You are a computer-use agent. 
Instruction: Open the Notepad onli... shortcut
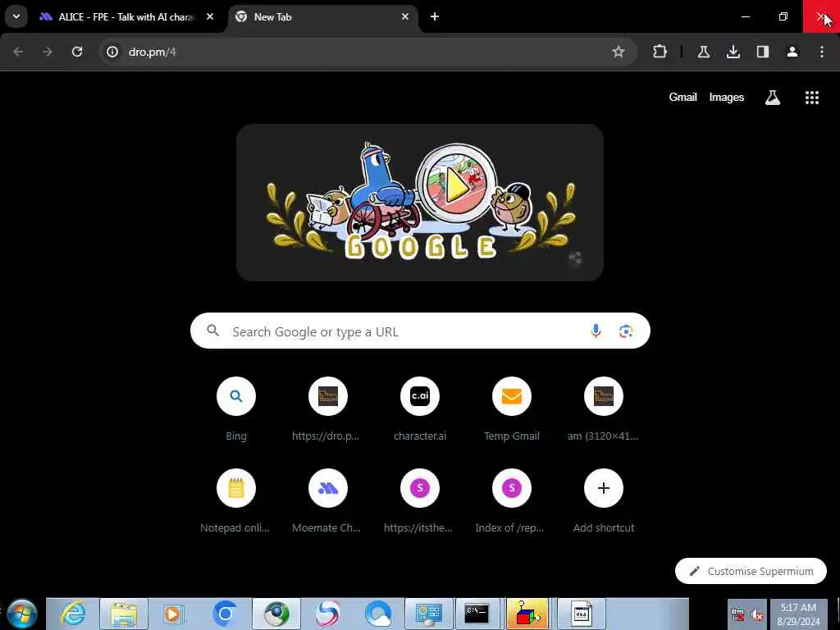236,502
